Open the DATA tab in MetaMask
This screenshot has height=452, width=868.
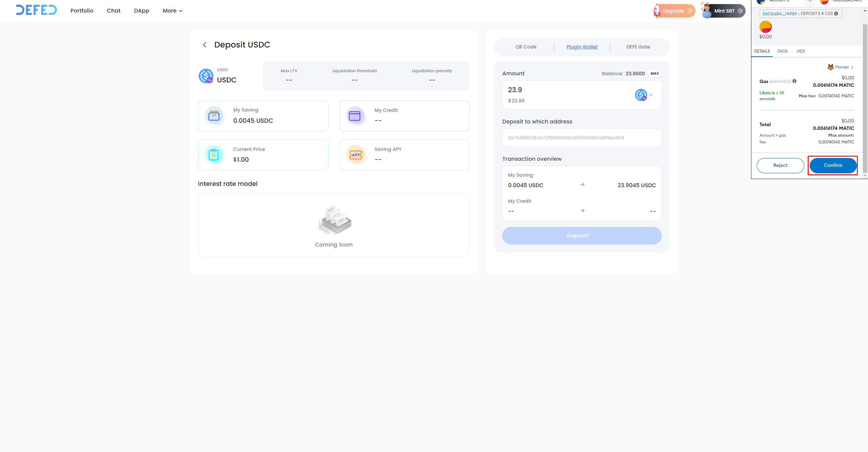(x=782, y=51)
